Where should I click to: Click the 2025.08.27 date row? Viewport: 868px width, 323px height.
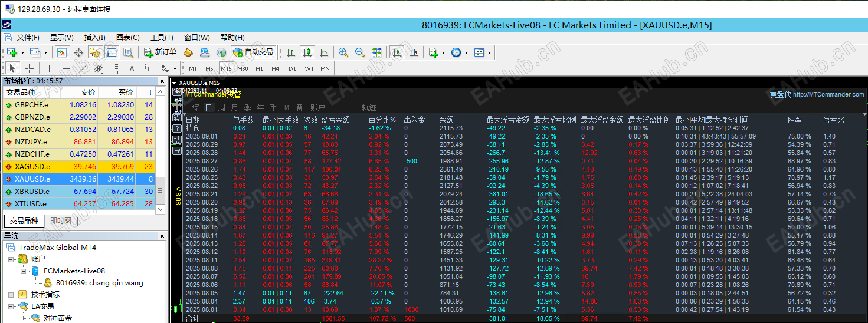click(202, 161)
